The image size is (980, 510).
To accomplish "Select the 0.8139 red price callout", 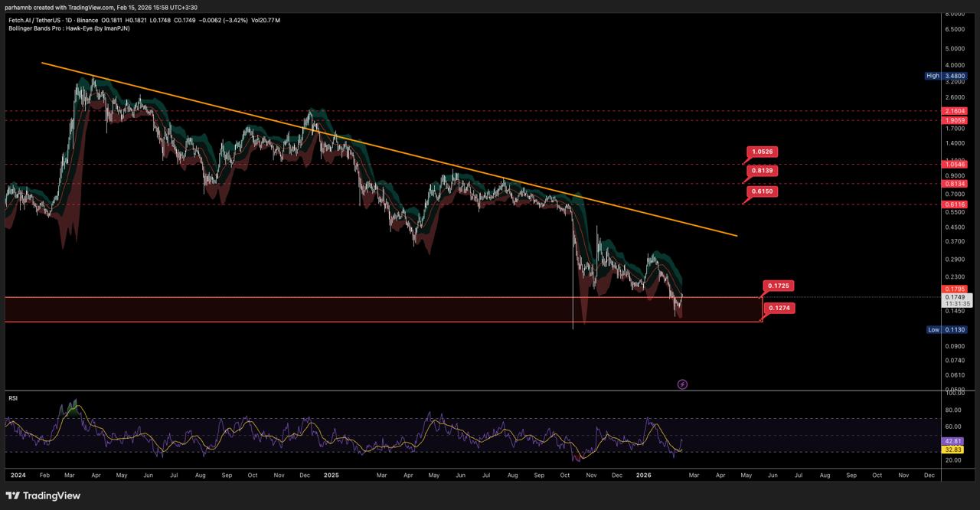I will [761, 170].
